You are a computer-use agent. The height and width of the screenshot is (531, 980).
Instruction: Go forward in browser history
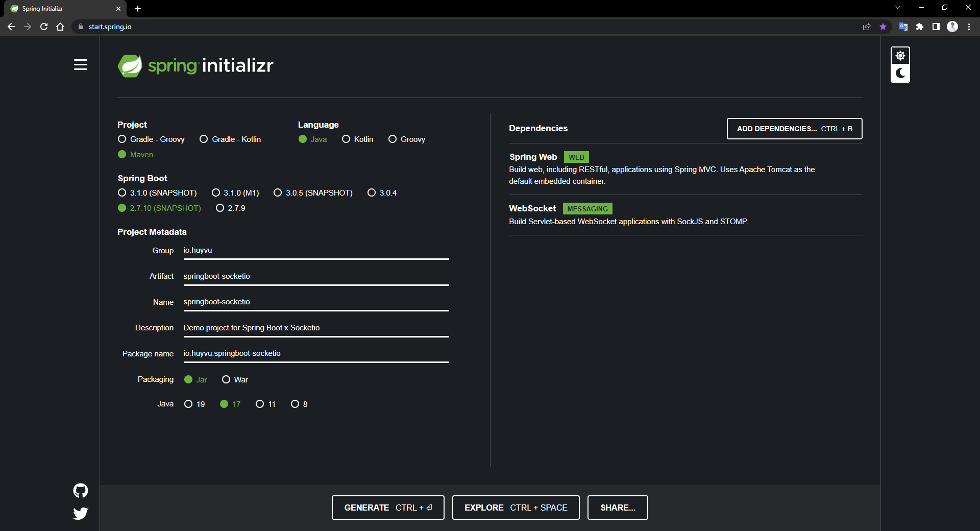click(x=28, y=27)
